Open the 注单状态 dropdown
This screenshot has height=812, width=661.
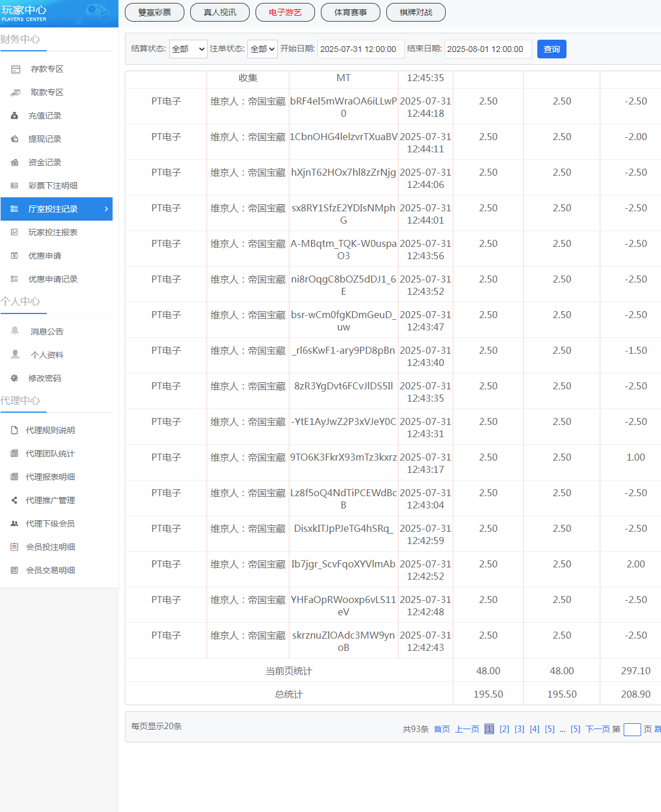(262, 49)
